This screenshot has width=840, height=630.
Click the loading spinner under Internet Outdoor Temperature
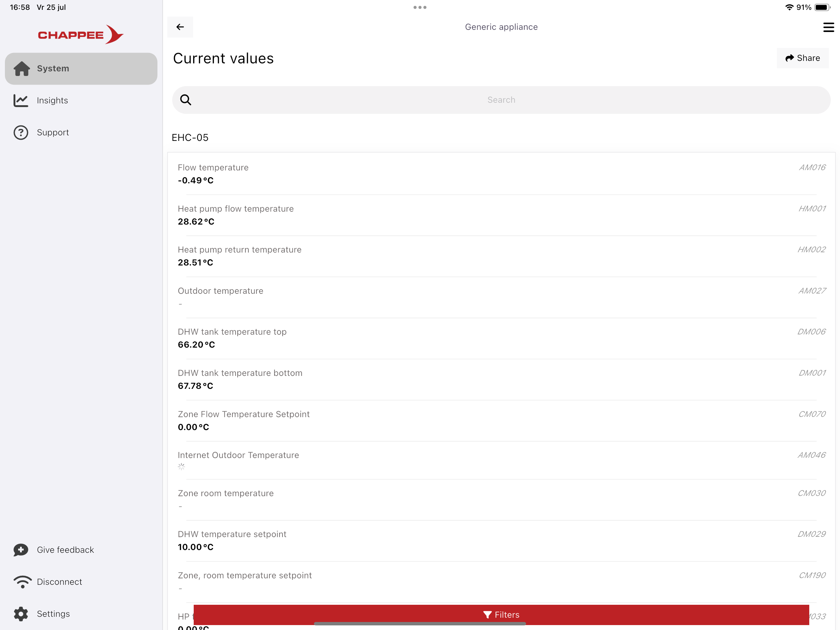click(181, 467)
